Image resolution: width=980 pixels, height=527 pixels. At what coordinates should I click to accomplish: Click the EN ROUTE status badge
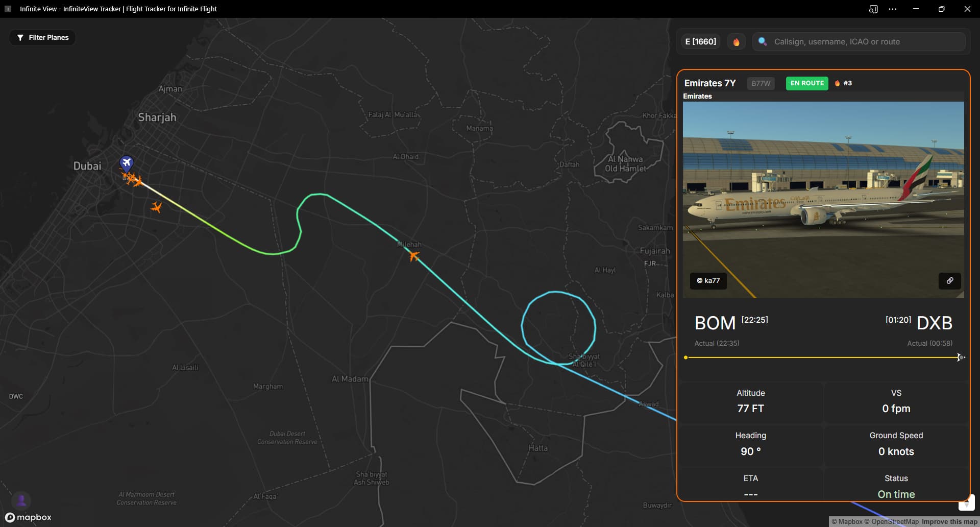coord(807,83)
